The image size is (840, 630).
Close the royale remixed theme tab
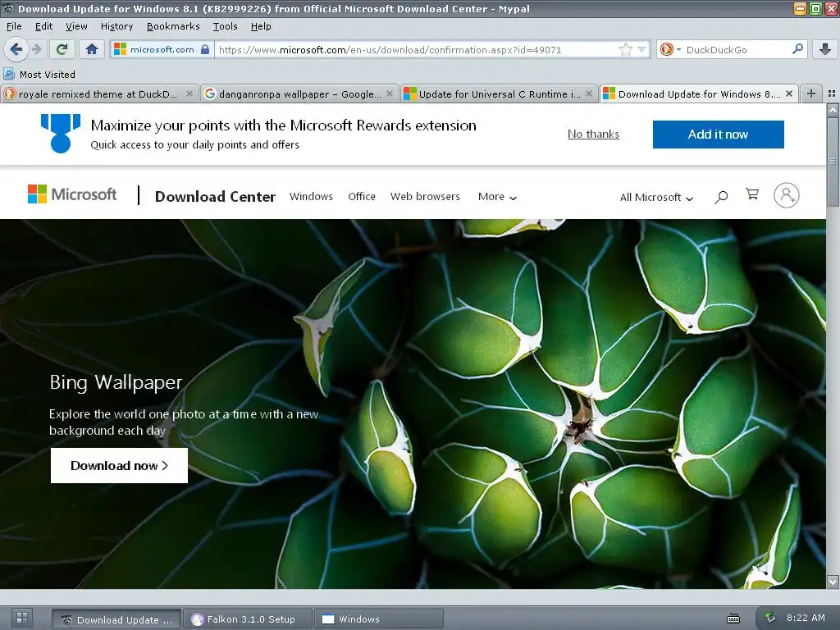point(189,94)
